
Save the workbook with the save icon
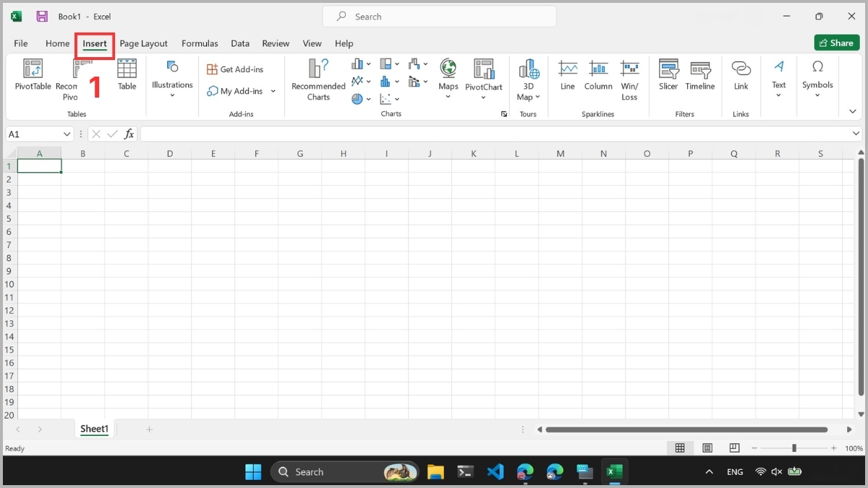point(42,17)
